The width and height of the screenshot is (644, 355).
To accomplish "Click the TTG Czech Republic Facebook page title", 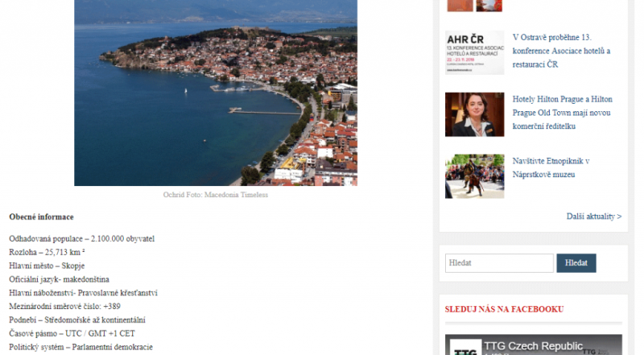I will 533,346.
